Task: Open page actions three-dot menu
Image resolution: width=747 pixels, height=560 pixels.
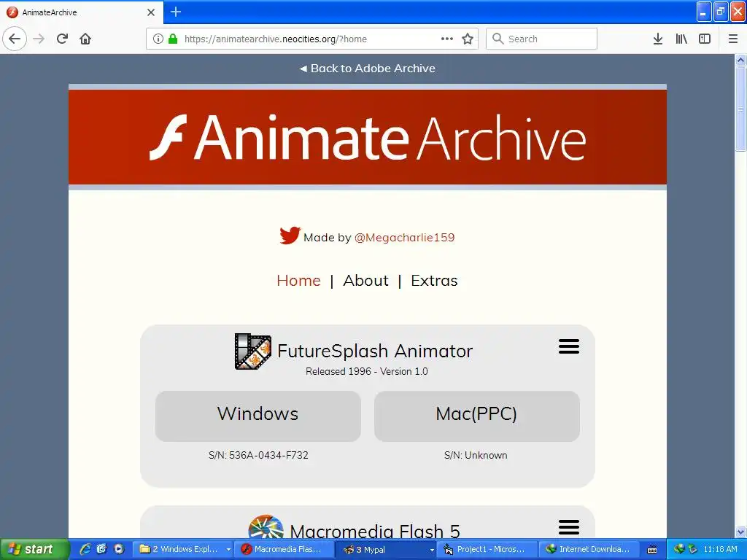Action: pyautogui.click(x=447, y=39)
